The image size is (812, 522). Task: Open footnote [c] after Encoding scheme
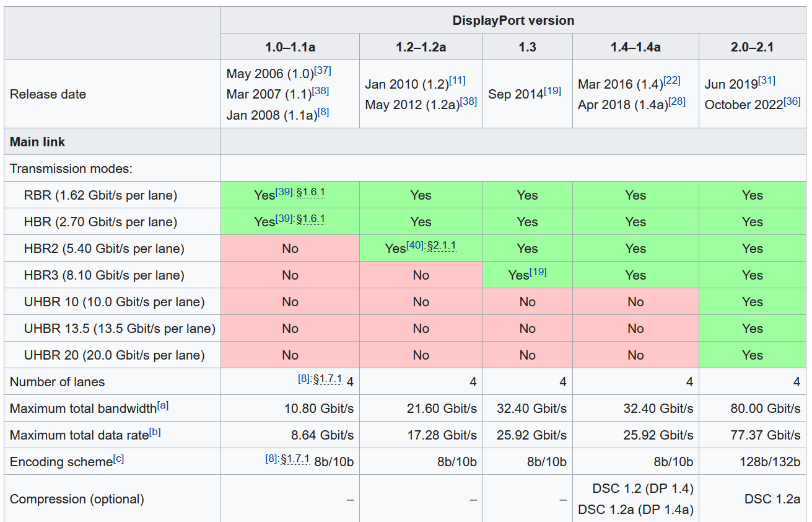point(118,459)
